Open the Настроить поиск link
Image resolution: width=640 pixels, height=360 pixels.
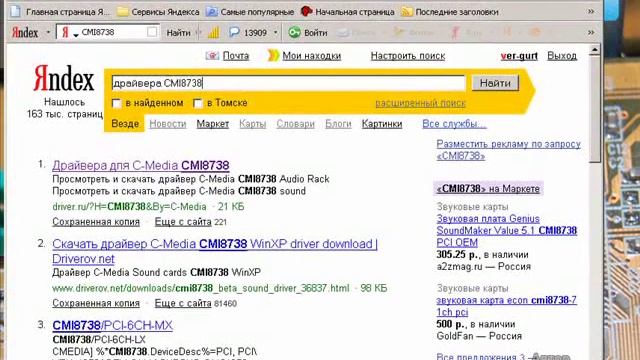coord(408,56)
